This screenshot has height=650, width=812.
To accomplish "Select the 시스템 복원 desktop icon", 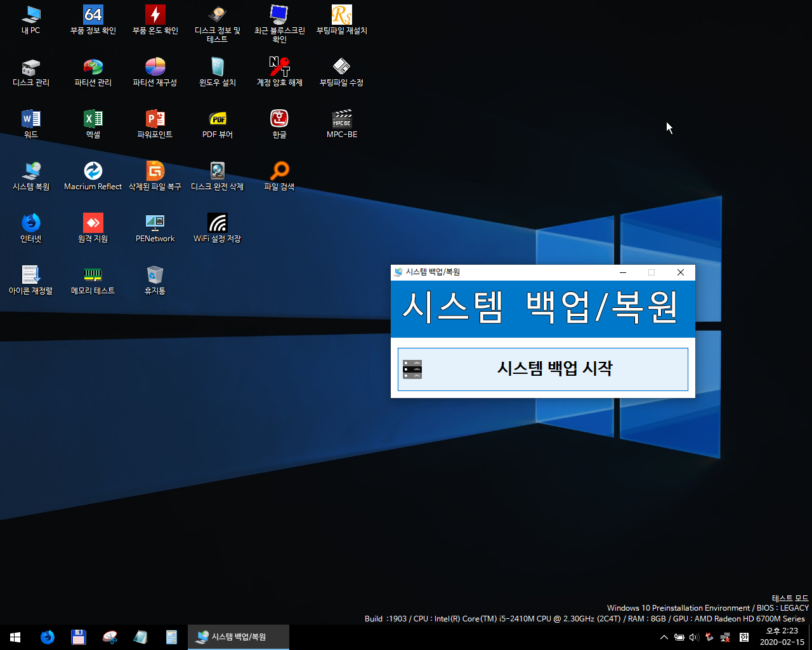I will 30,176.
